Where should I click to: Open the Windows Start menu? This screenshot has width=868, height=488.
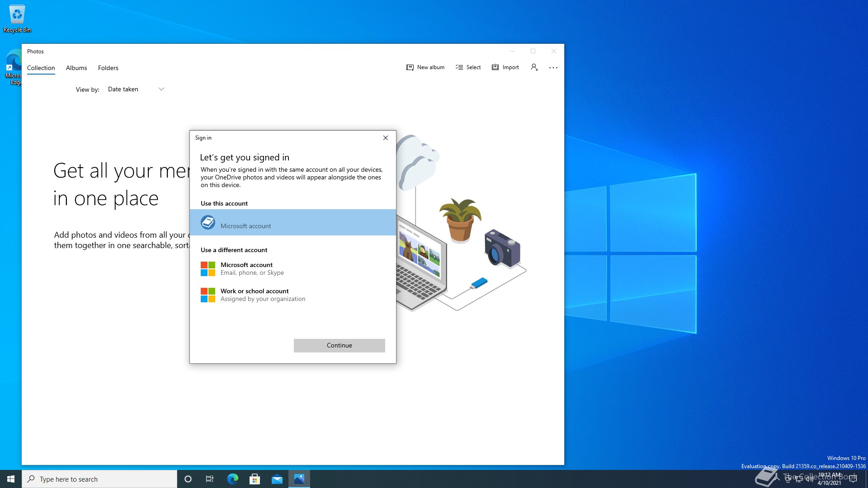11,479
